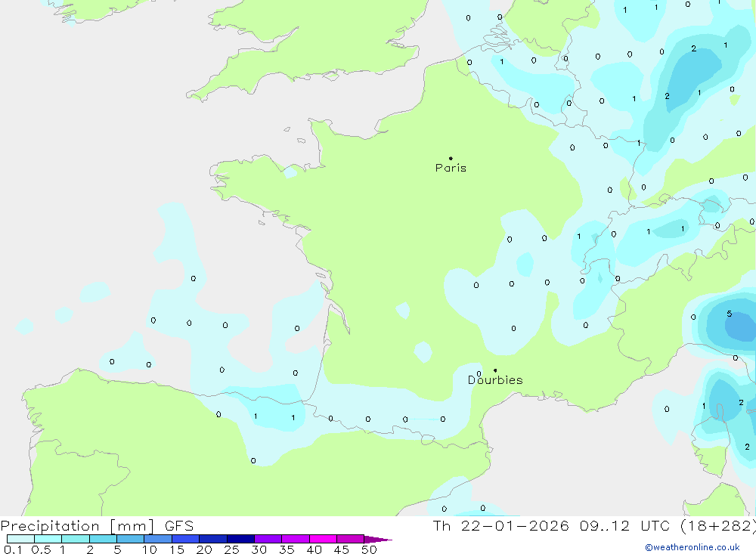This screenshot has height=554, width=756.
Task: Pick the legend swatch between 40 and 45
Action: 323,539
